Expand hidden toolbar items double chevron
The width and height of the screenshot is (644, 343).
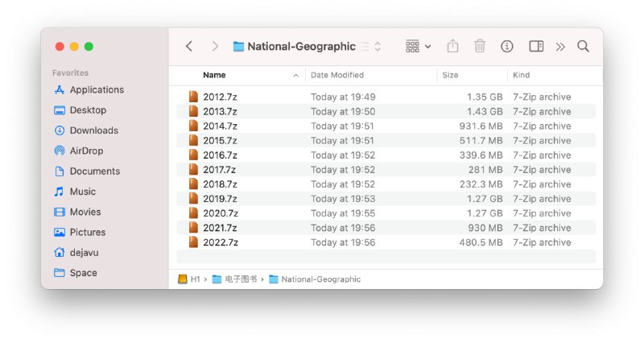coord(560,47)
